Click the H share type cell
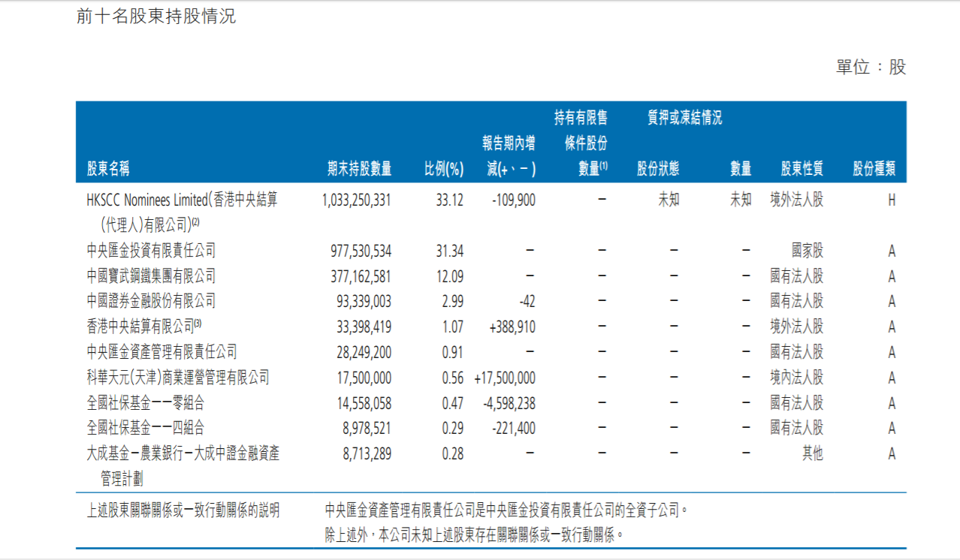The height and width of the screenshot is (560, 960). pos(892,200)
